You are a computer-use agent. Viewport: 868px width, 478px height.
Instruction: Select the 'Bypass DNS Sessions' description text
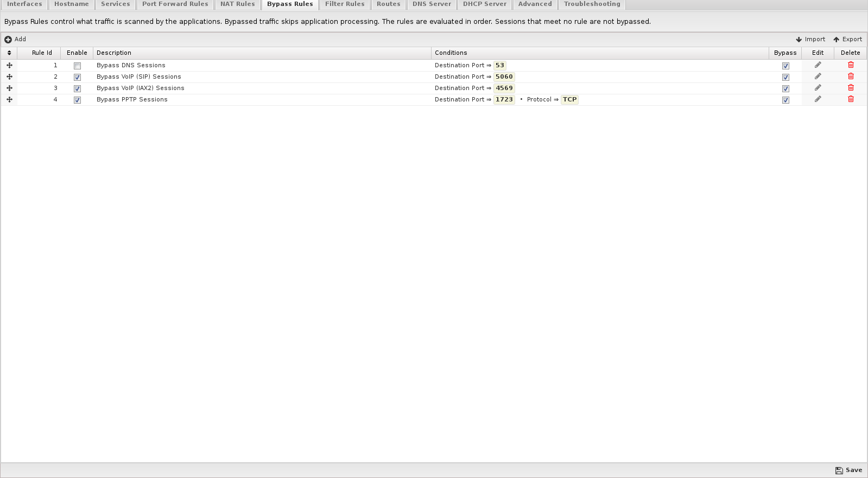[x=131, y=65]
